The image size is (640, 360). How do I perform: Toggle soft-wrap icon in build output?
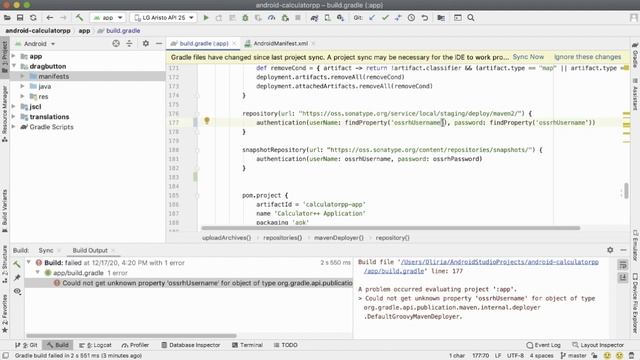tap(622, 264)
